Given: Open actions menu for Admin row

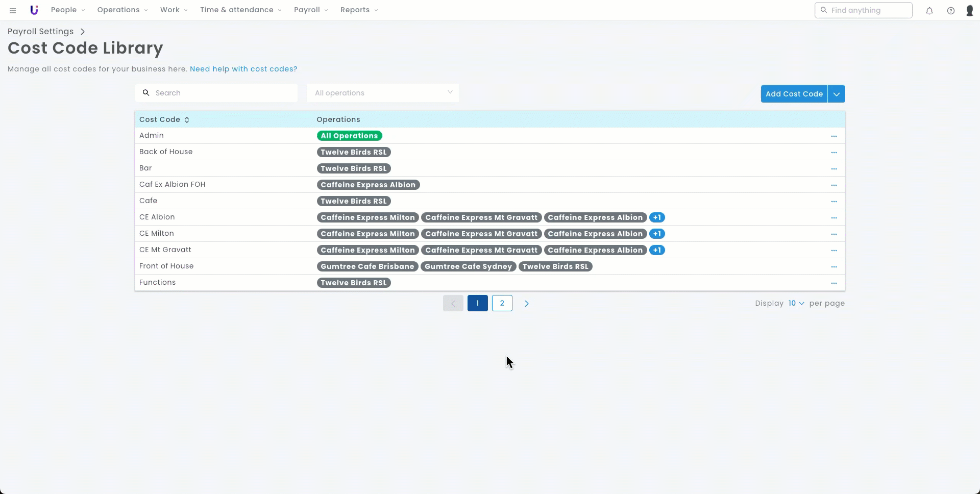Looking at the screenshot, I should coord(834,136).
